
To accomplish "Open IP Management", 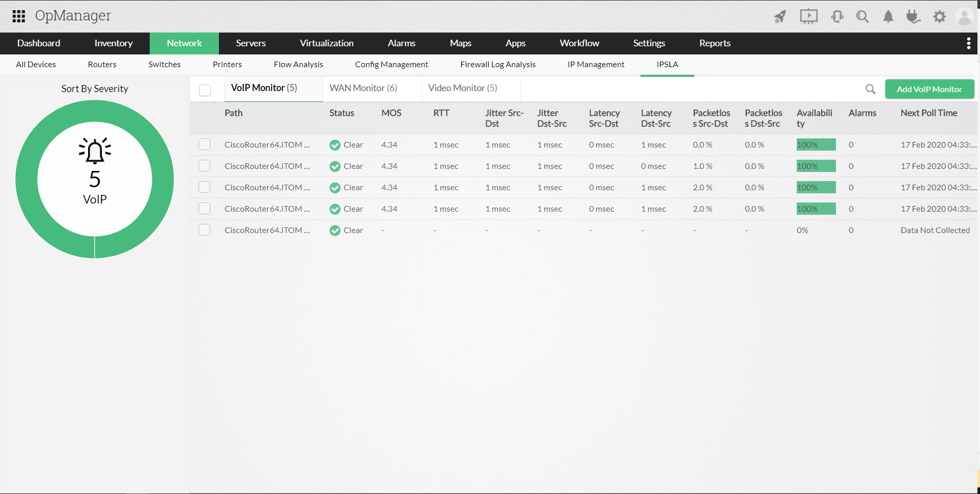I will click(x=596, y=65).
